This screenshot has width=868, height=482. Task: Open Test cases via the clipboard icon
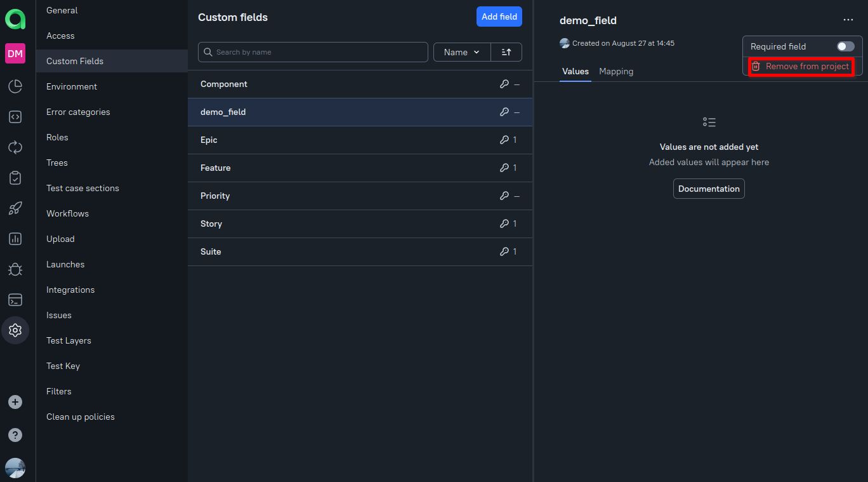(x=15, y=178)
